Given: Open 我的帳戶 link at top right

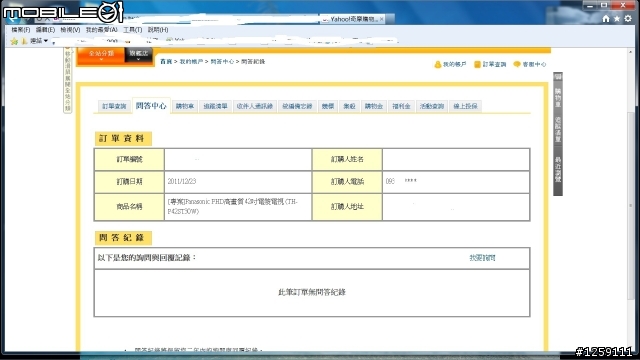Looking at the screenshot, I should 454,64.
